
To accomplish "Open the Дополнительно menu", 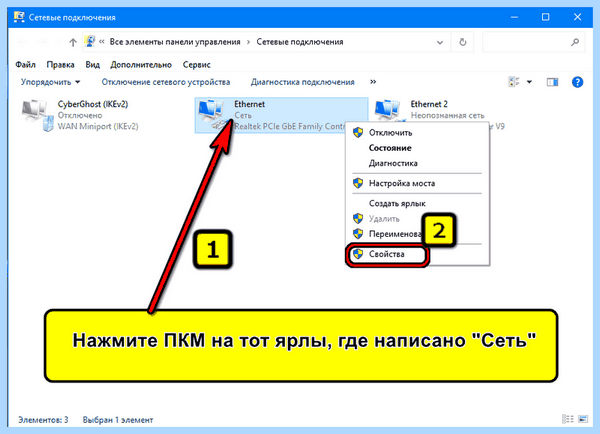I will point(141,65).
